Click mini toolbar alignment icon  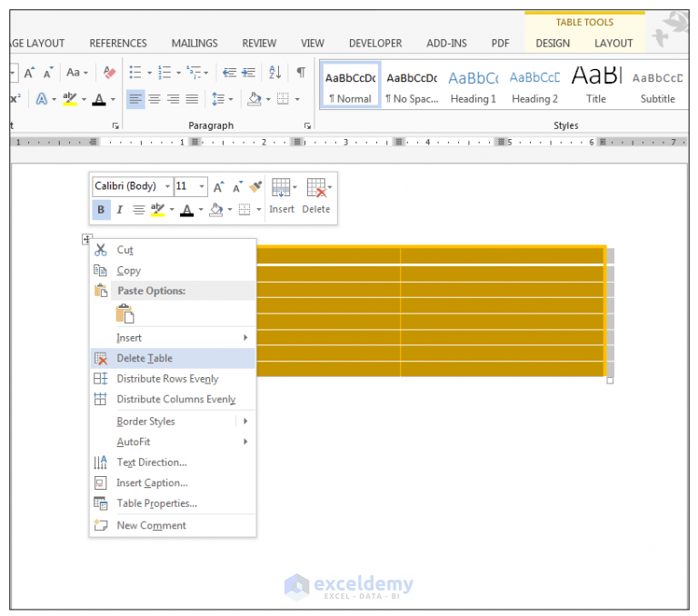click(x=138, y=210)
